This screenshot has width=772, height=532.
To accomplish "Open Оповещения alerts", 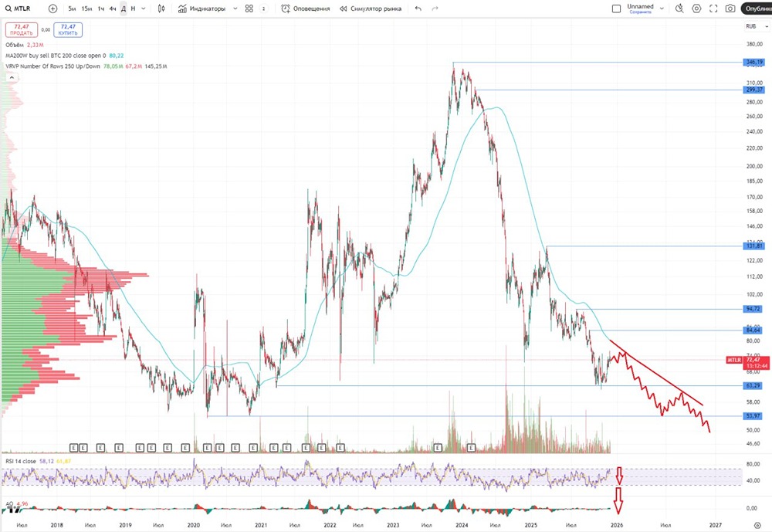I will click(305, 8).
